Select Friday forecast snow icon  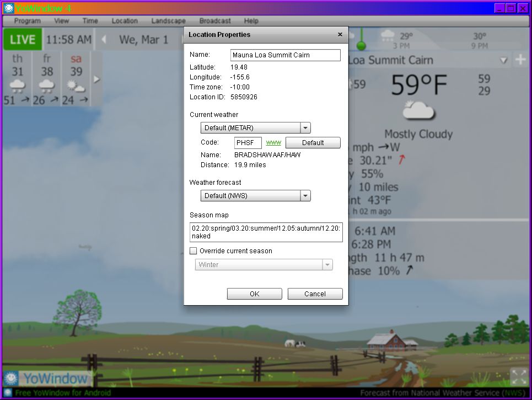[47, 86]
